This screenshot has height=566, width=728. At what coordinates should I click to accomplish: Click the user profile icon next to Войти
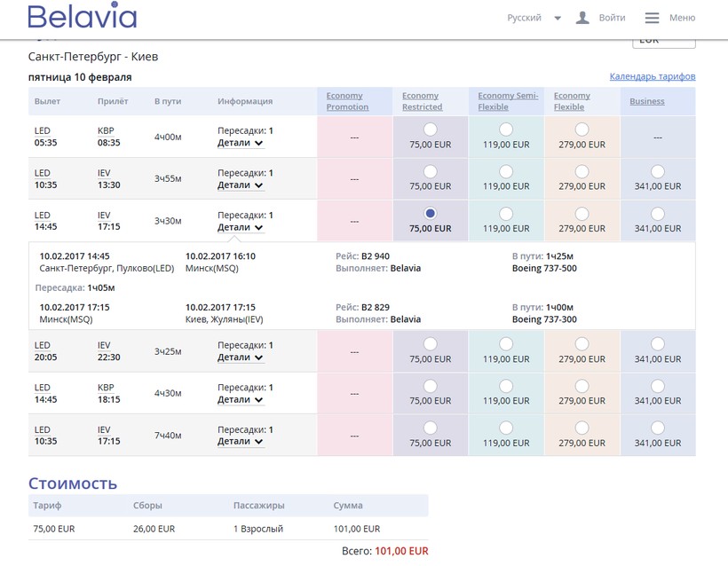tap(582, 18)
